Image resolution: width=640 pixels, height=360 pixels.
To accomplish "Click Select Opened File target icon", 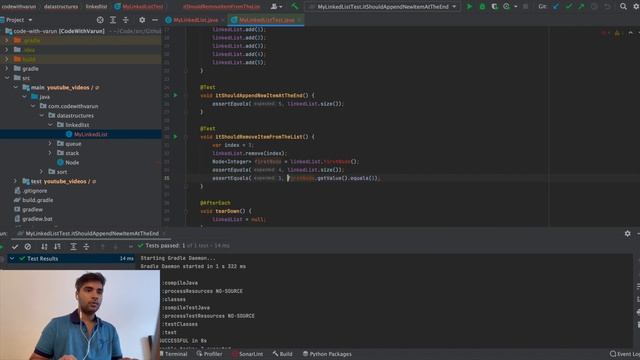I will [x=100, y=20].
